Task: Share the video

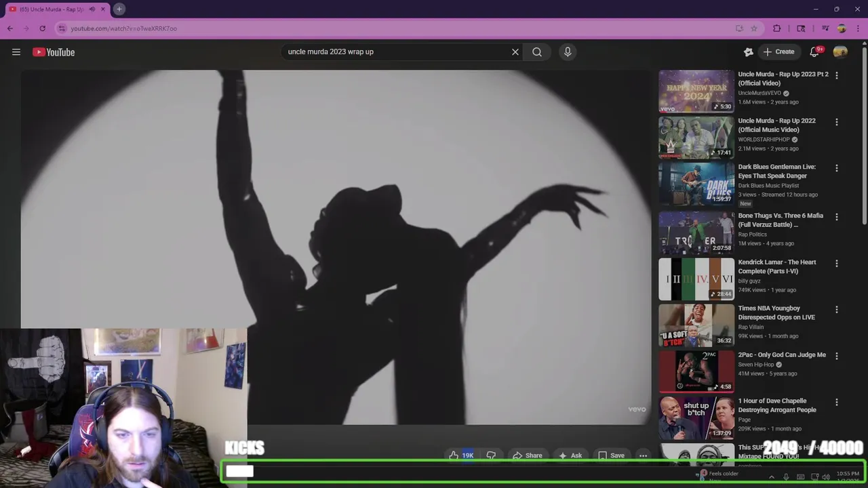Action: (x=527, y=455)
